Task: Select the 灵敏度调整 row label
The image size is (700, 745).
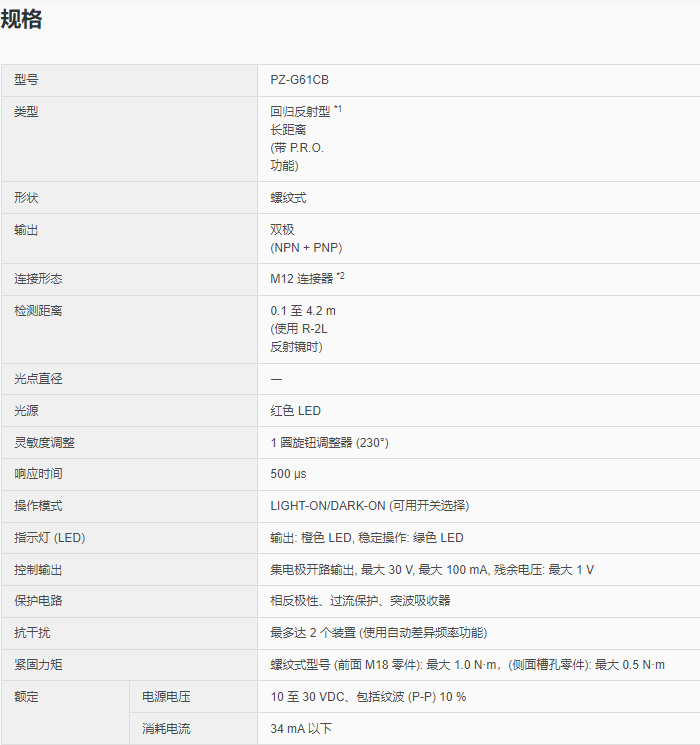Action: pyautogui.click(x=44, y=443)
